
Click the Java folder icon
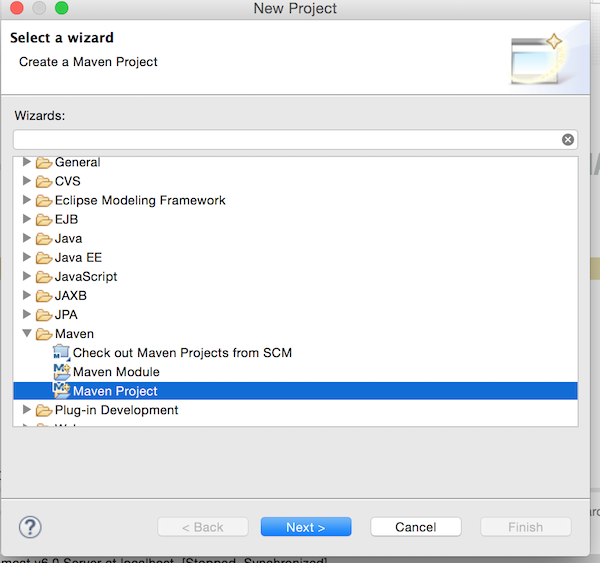click(44, 239)
